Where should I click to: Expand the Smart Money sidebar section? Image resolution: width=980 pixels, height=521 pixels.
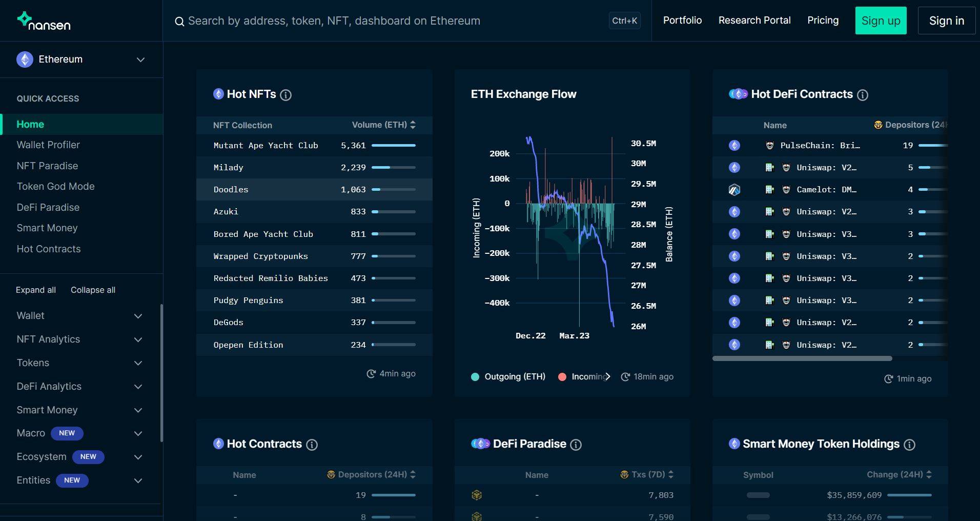coord(79,410)
